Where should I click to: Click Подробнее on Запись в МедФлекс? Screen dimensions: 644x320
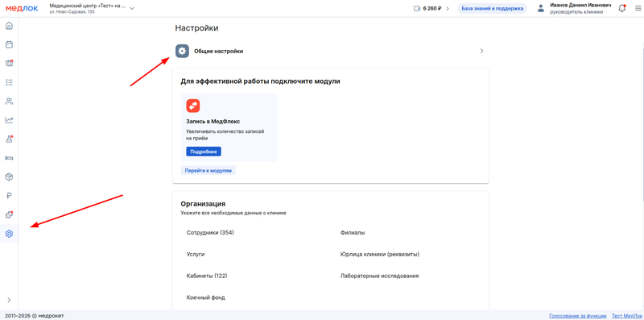tap(204, 152)
